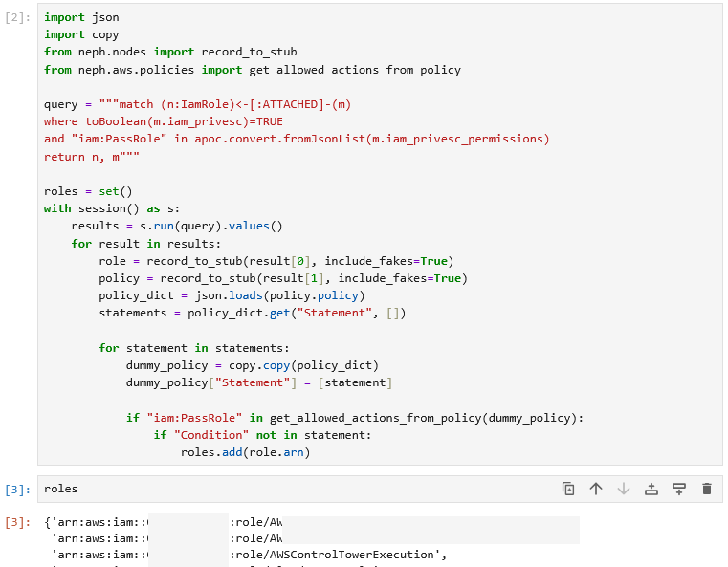
Task: Click 'apoc.convert.fromJsonList' in the query
Action: click(280, 139)
